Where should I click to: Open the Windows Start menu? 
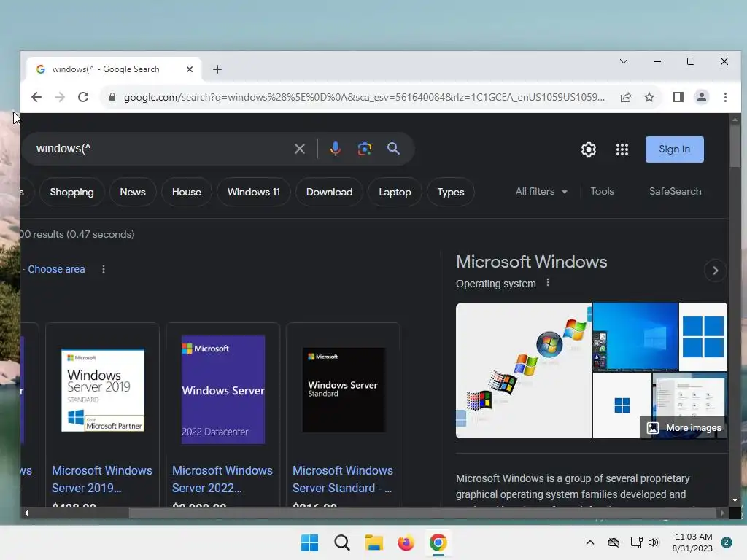point(309,542)
